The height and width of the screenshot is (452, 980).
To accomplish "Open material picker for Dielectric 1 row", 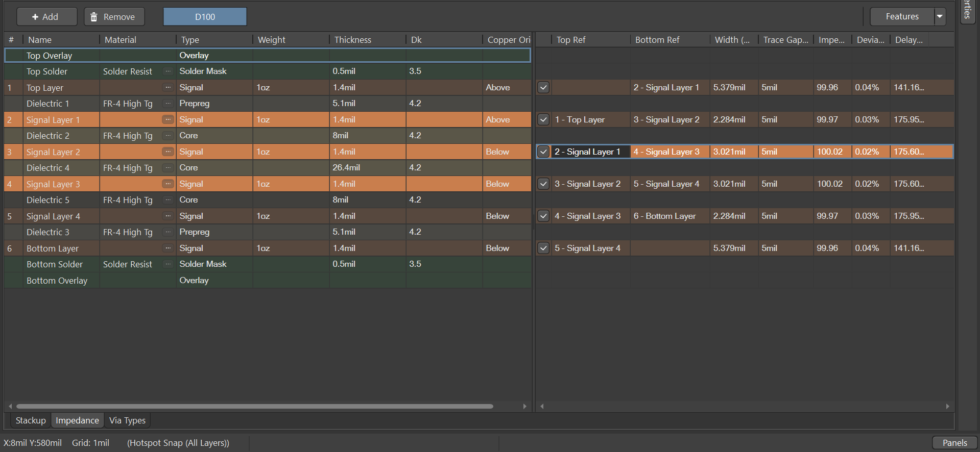I will tap(168, 104).
